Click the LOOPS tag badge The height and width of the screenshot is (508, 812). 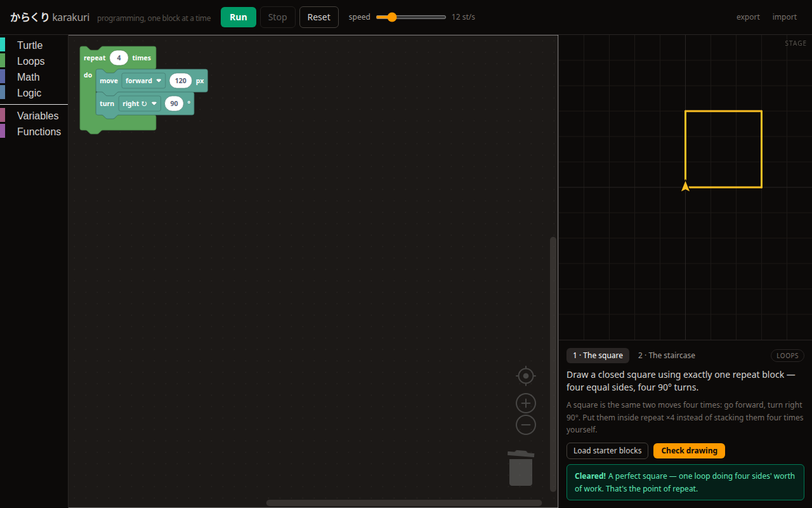point(787,356)
